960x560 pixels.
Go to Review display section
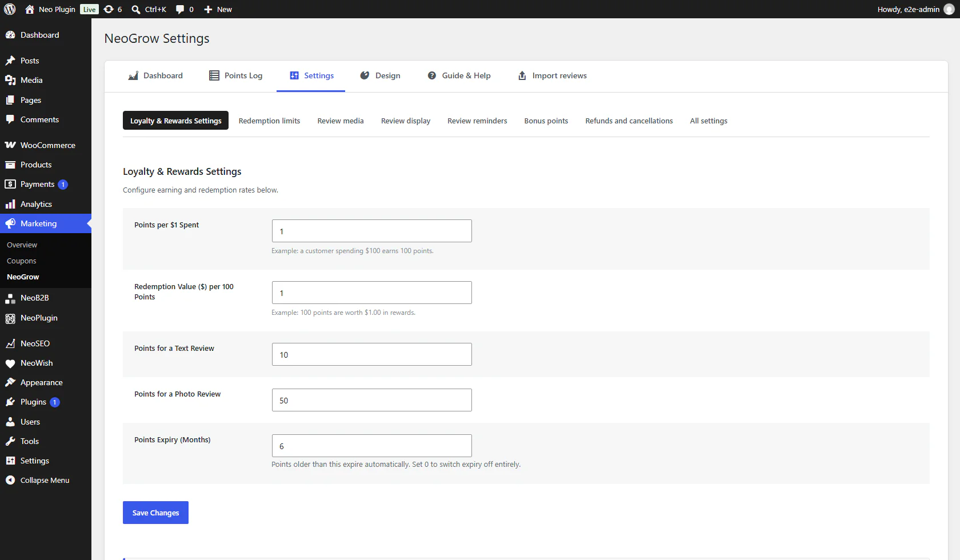point(406,121)
